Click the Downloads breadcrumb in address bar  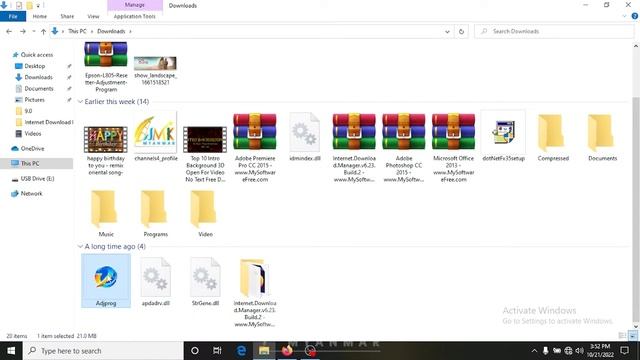[111, 31]
